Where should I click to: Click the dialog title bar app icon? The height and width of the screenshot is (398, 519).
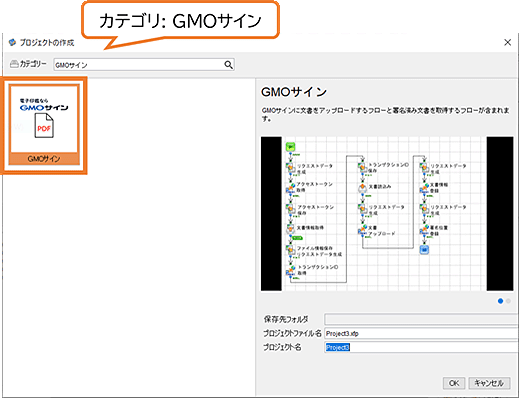[12, 42]
